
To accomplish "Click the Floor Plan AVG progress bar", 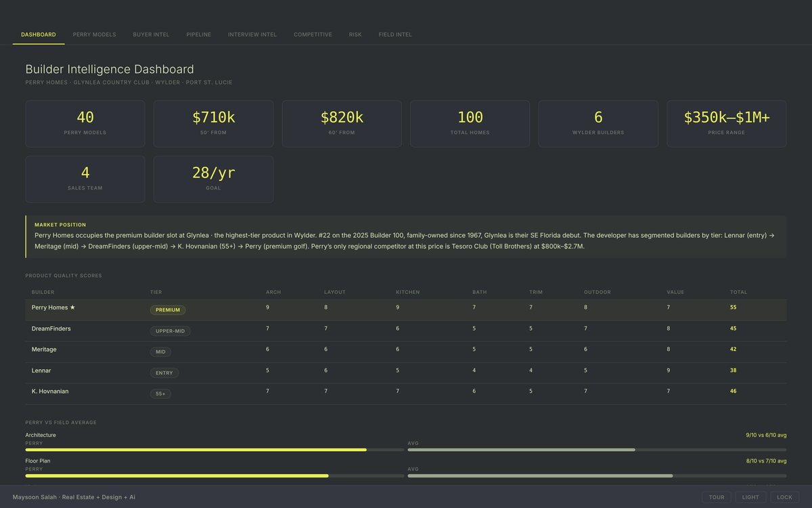I will (597, 475).
